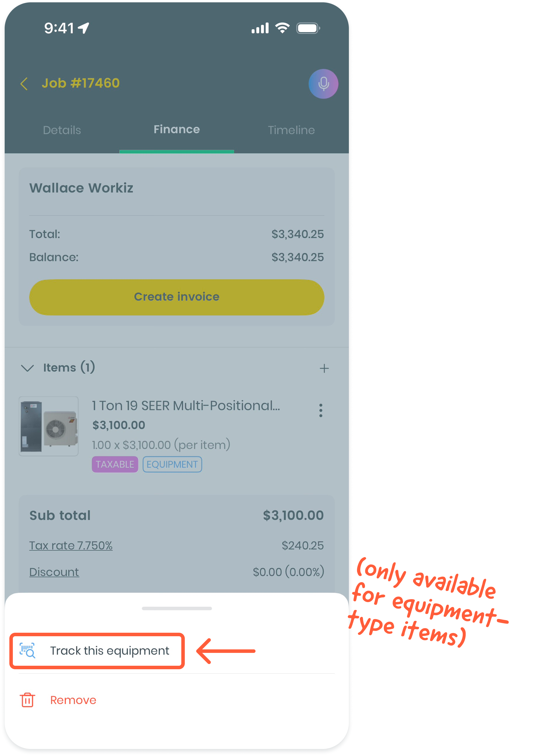Viewport: 536px width, 756px height.
Task: Tap the battery status icon
Action: coord(308,28)
